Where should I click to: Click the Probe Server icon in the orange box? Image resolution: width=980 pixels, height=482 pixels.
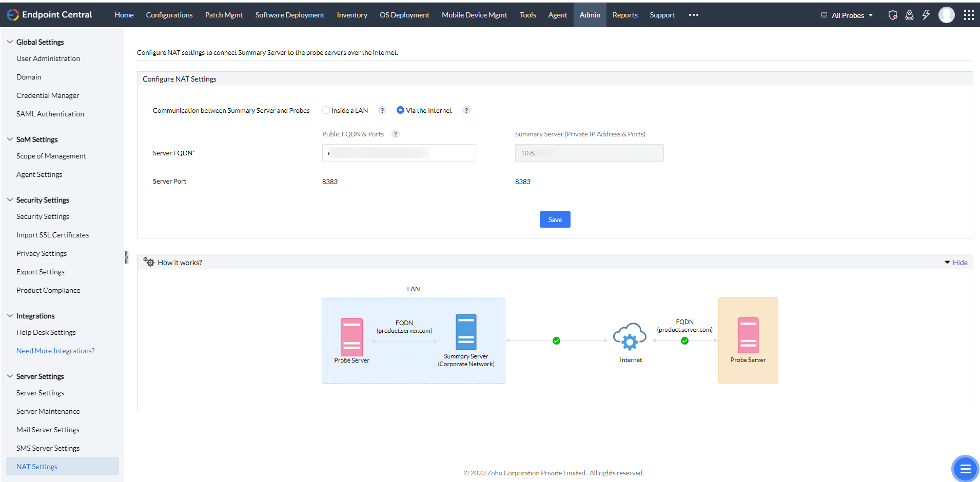click(x=748, y=335)
